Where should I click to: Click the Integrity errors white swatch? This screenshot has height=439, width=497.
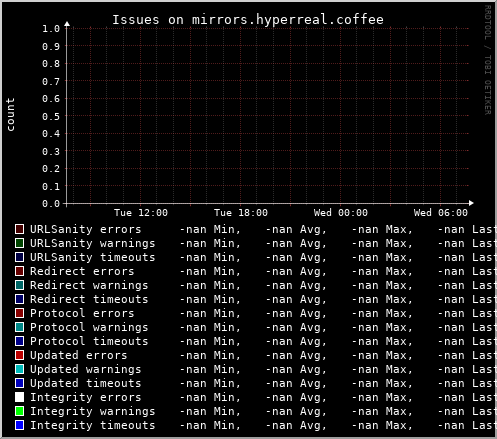coord(19,397)
